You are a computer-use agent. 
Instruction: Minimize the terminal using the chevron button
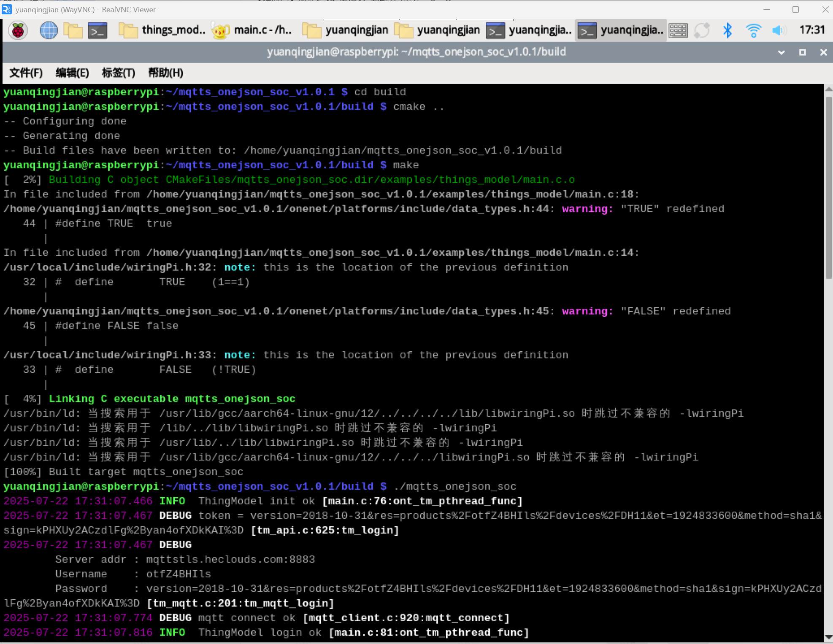click(782, 52)
